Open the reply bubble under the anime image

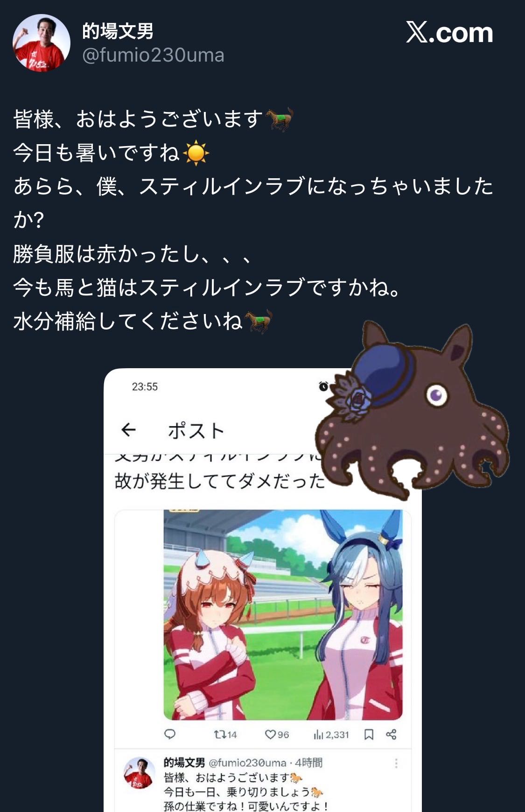[x=170, y=735]
